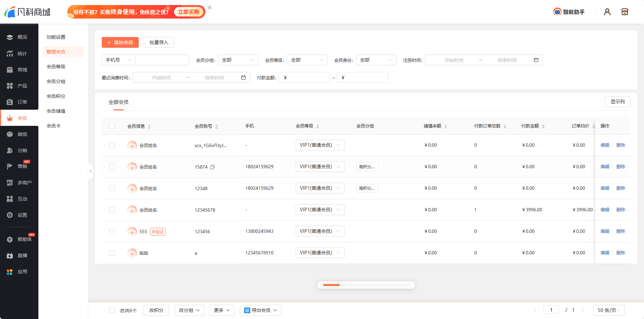The width and height of the screenshot is (644, 319).
Task: Select the checkbox for member 555
Action: coord(112,232)
